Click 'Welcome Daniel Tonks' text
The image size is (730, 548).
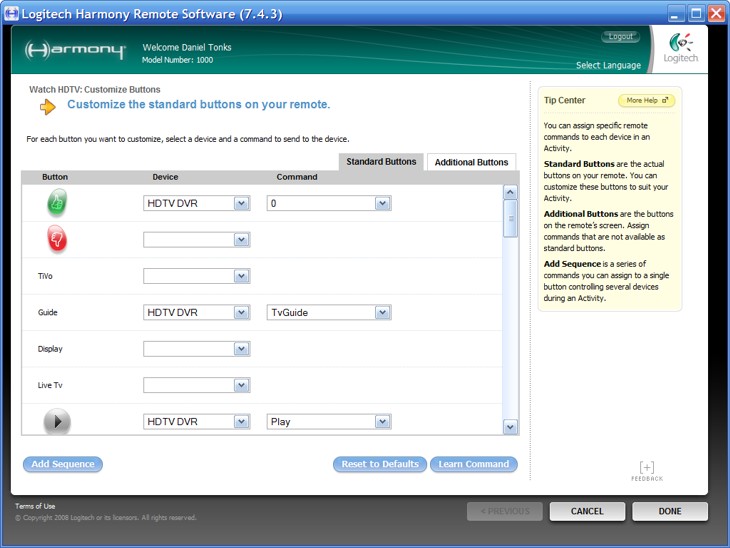[187, 47]
